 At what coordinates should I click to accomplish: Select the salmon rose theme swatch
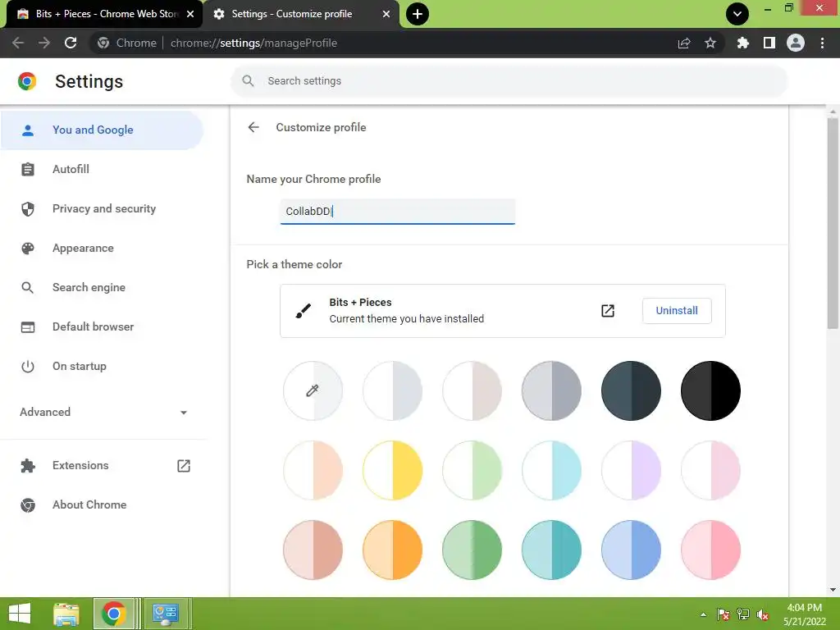click(313, 550)
